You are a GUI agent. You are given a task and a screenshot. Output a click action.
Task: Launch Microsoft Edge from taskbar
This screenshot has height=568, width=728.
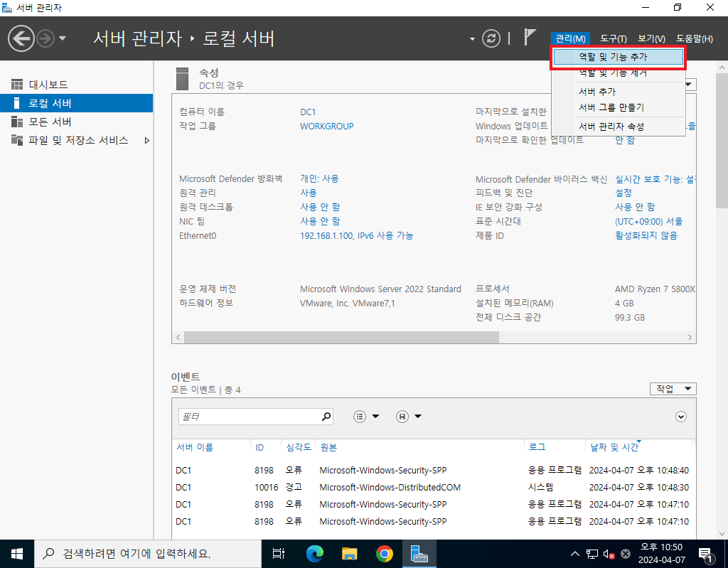pyautogui.click(x=315, y=554)
